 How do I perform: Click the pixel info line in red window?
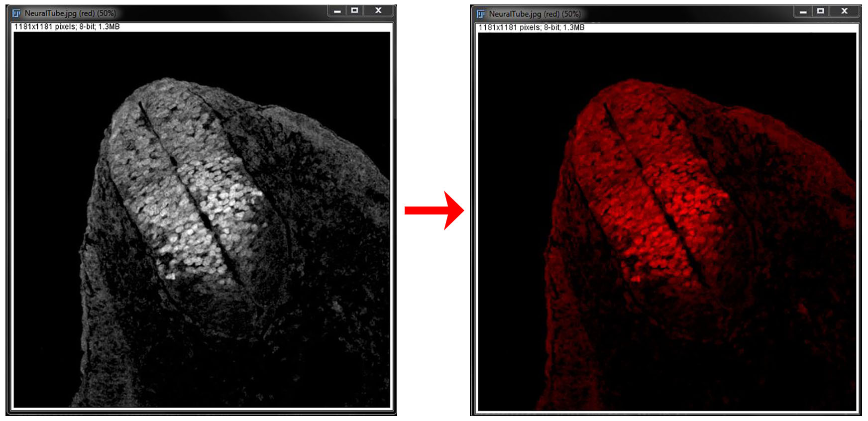pyautogui.click(x=532, y=27)
